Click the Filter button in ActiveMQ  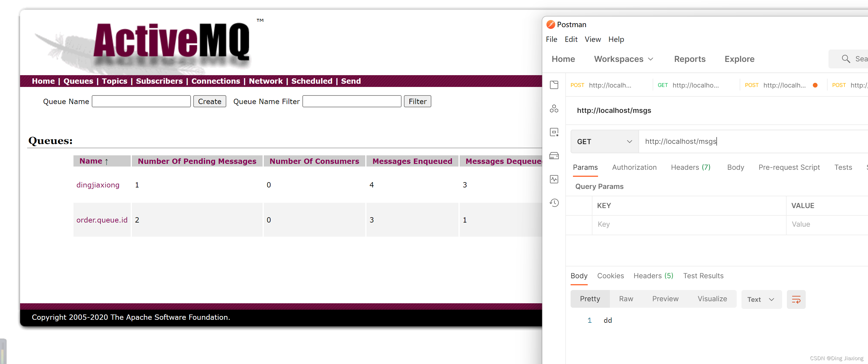417,101
